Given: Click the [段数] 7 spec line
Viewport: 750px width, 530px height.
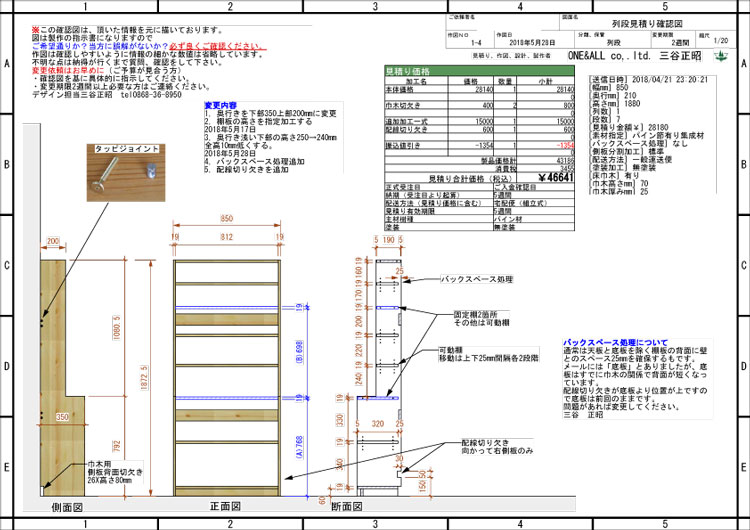Looking at the screenshot, I should 605,120.
